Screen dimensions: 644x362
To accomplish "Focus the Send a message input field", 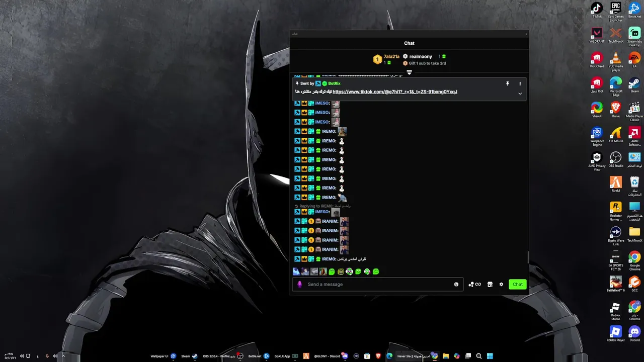I will tap(377, 284).
